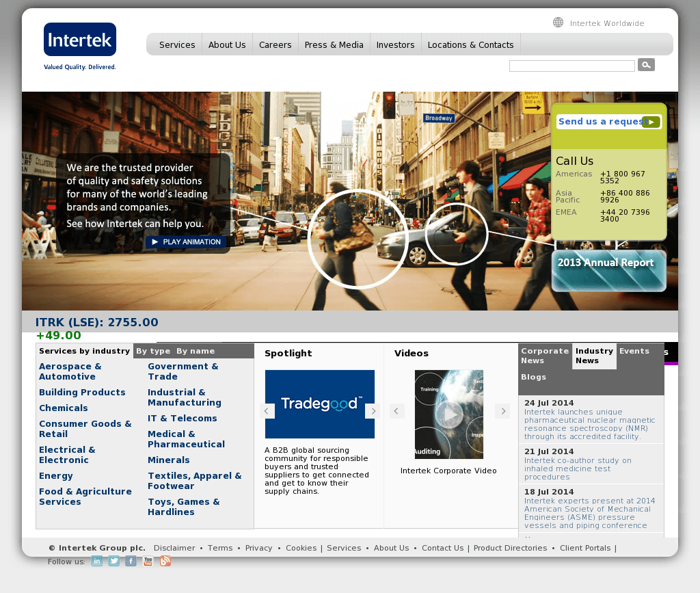Click the Videos next arrow
Image resolution: width=700 pixels, height=593 pixels.
502,411
